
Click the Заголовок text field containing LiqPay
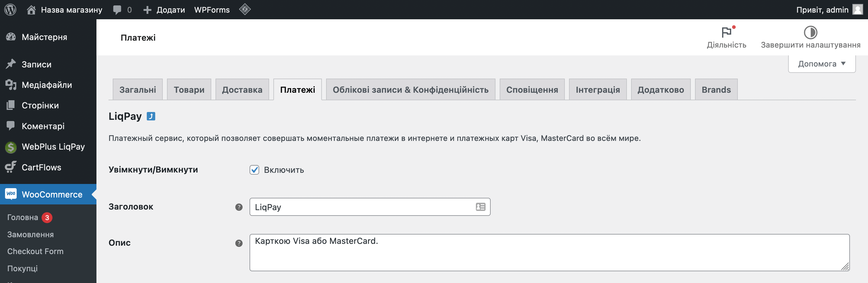pyautogui.click(x=370, y=207)
